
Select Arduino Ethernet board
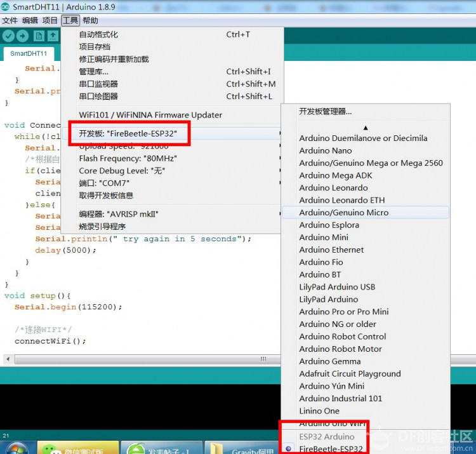coord(366,250)
